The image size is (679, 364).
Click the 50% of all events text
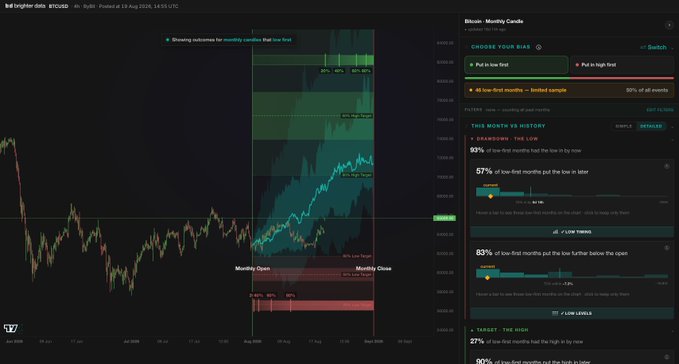coord(647,90)
